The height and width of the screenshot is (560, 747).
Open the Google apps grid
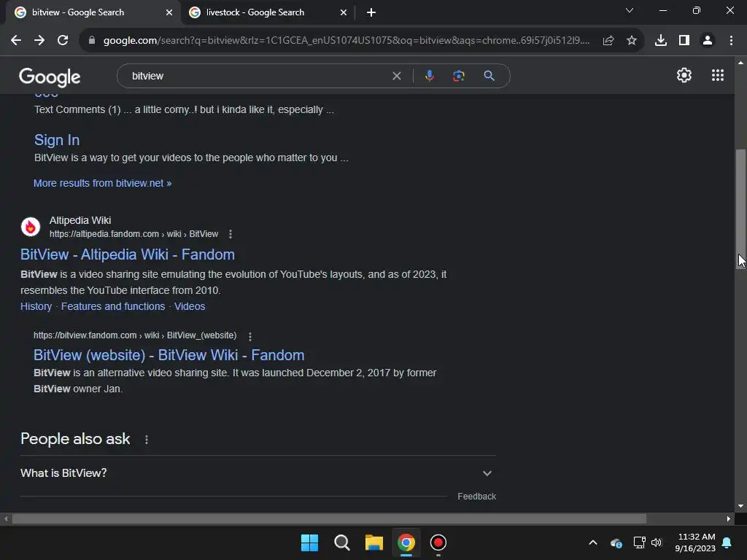click(x=718, y=75)
